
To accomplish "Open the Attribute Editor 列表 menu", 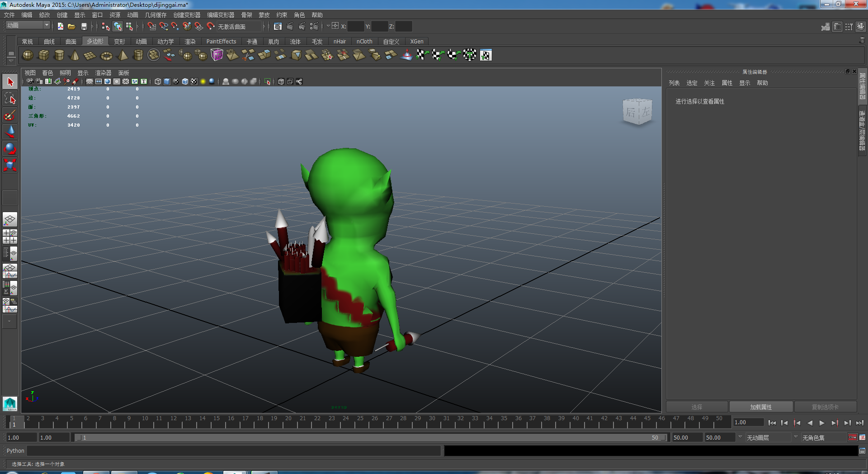I will click(x=674, y=83).
